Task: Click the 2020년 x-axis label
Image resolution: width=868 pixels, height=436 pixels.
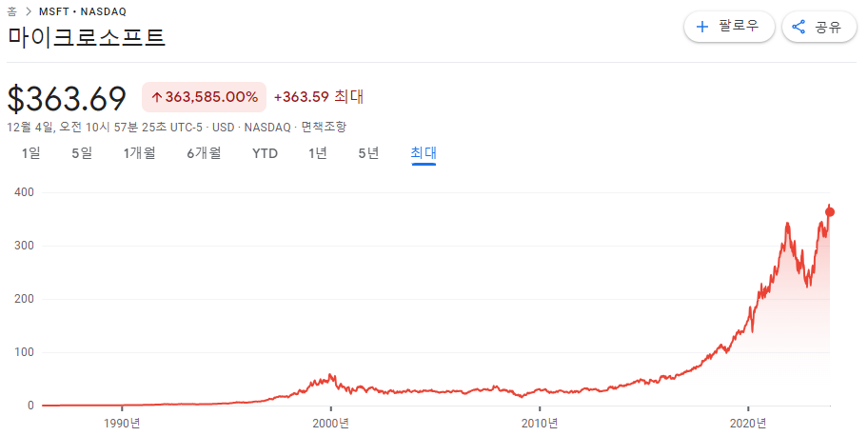Action: click(748, 424)
